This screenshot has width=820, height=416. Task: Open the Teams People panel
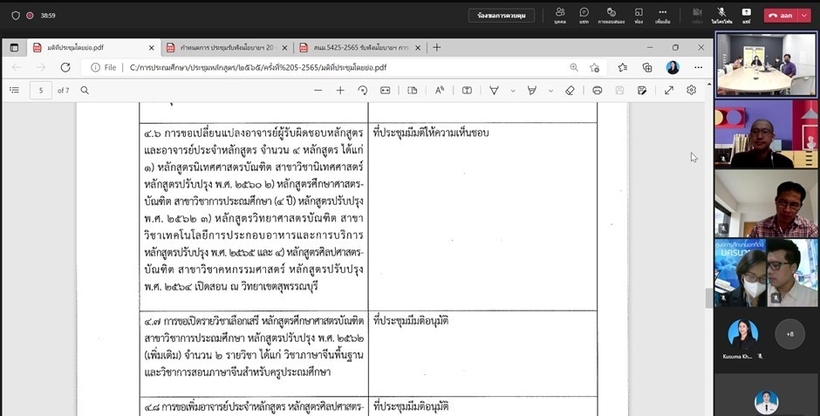click(560, 15)
